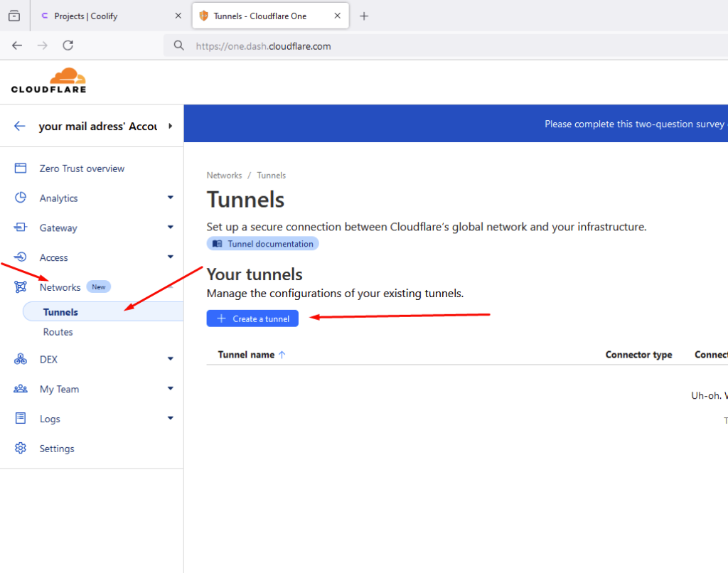This screenshot has width=728, height=573.
Task: Click the browser back arrow button
Action: [17, 45]
